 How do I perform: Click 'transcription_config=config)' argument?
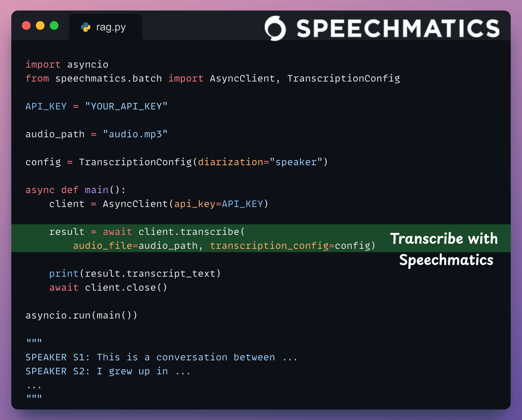[293, 245]
